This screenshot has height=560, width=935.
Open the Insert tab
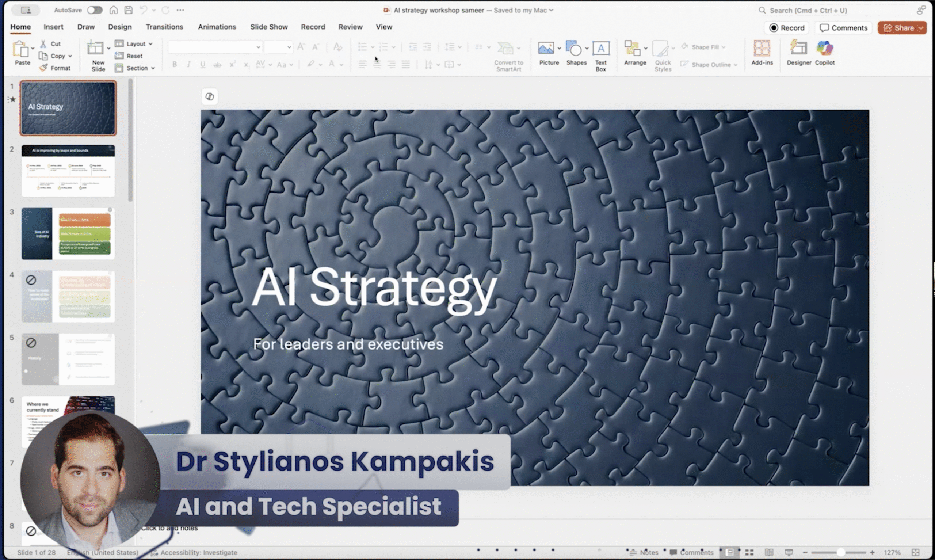53,27
